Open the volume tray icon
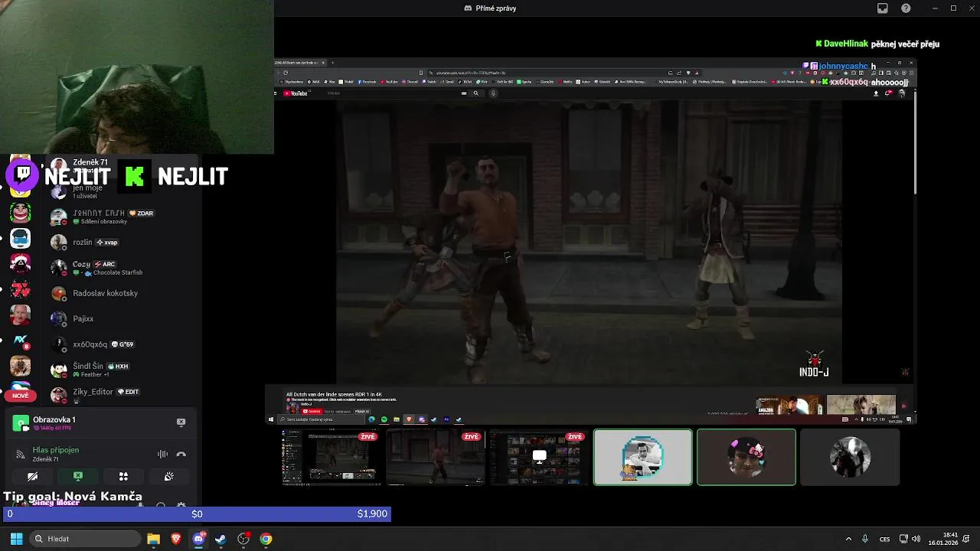The height and width of the screenshot is (551, 980). [916, 539]
